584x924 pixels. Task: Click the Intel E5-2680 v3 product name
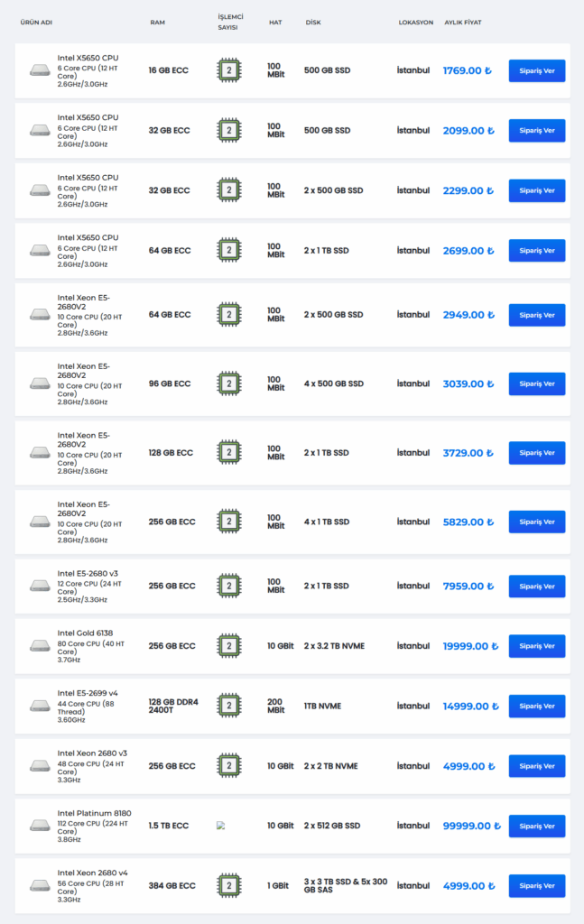(88, 573)
